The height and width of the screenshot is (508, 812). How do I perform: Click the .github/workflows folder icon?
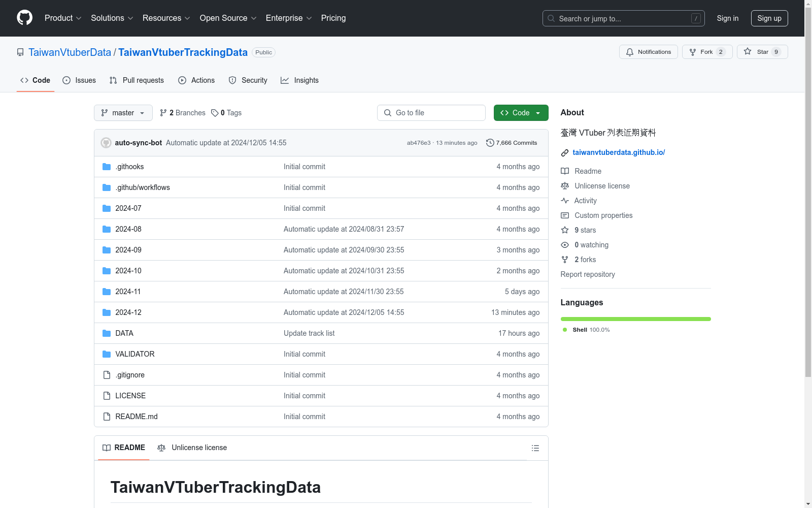tap(107, 187)
